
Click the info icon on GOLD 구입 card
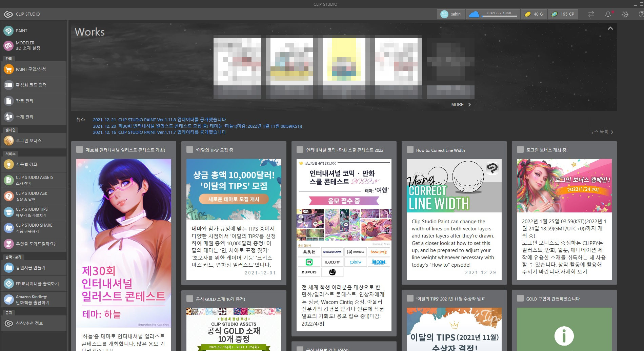[x=564, y=336]
